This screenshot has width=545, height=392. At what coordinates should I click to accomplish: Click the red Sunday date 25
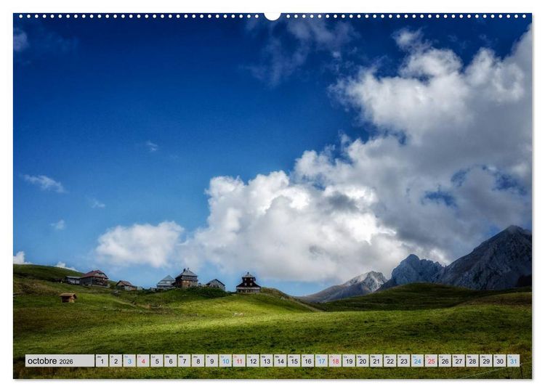tap(432, 361)
